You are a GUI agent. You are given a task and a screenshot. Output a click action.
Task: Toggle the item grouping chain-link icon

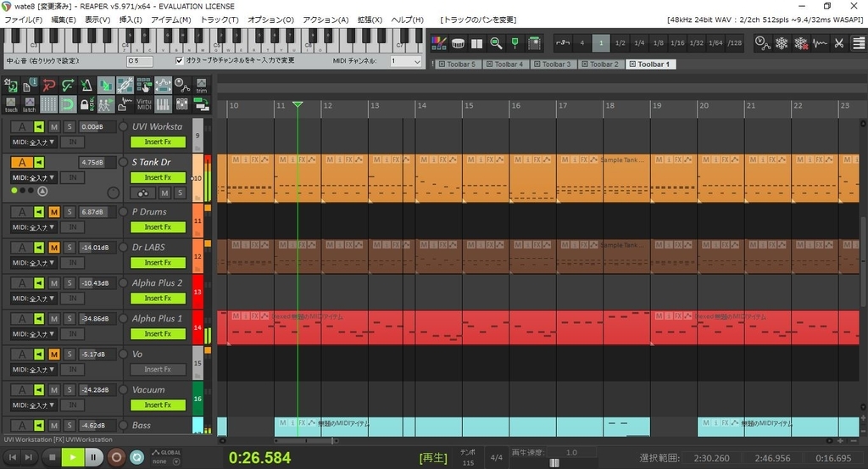coord(125,86)
